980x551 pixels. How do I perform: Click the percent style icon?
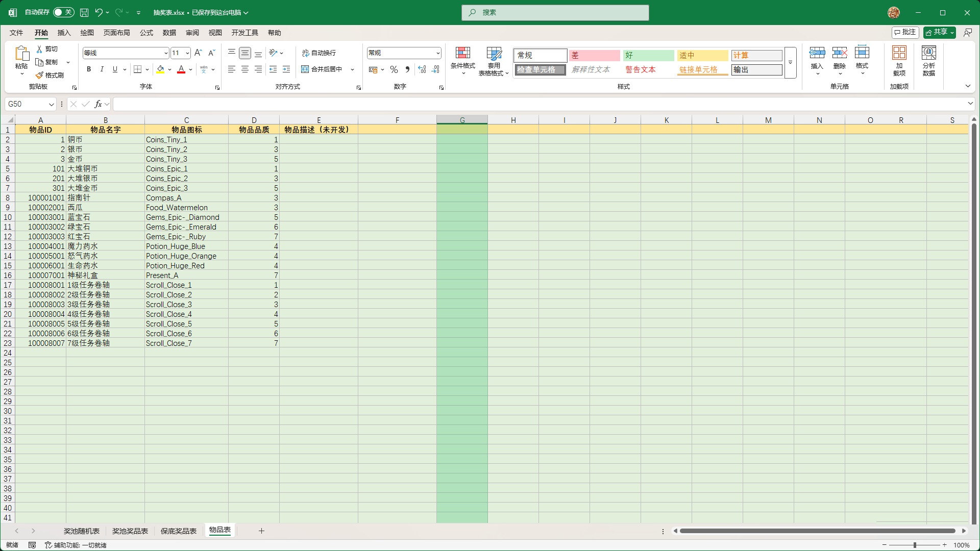[394, 69]
